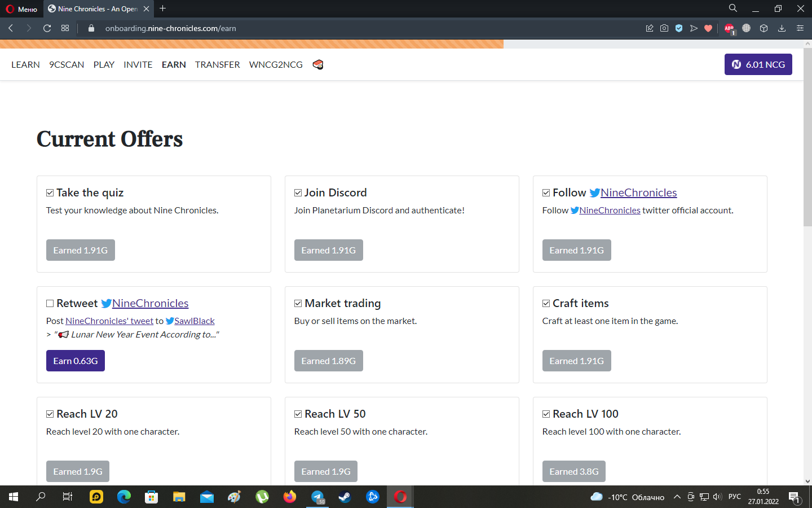Image resolution: width=812 pixels, height=508 pixels.
Task: Click Earned 1.89G under Market trading
Action: pos(329,361)
